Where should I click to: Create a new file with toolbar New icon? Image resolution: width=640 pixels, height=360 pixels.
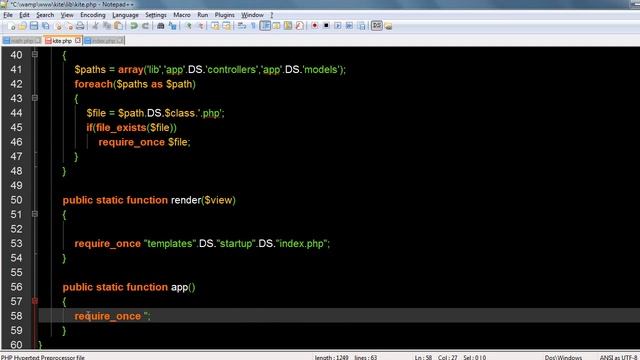(x=11, y=26)
